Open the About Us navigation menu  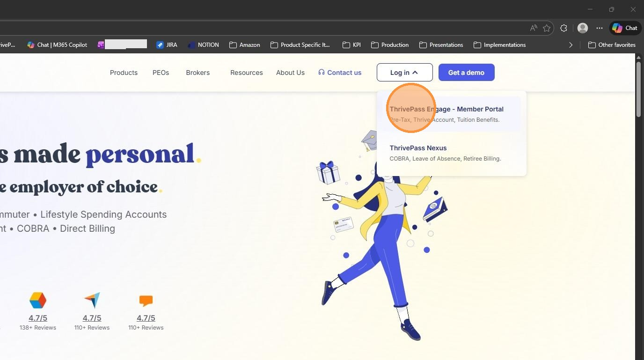[x=290, y=73]
